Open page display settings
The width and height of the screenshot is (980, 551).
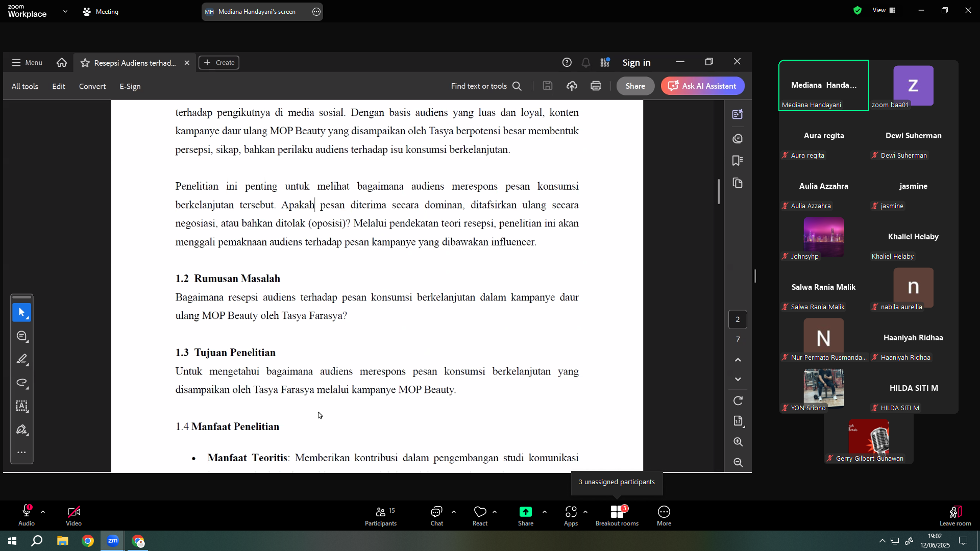click(x=738, y=421)
